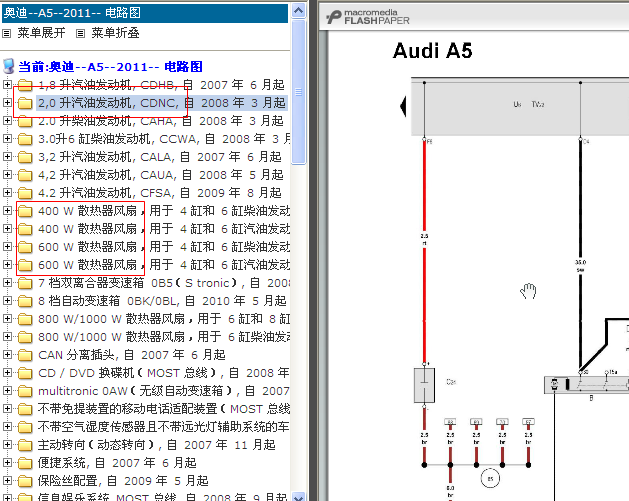Click folder icon for 4,2 升汽油发动机 CAUA
Image resolution: width=629 pixels, height=501 pixels.
coord(25,175)
